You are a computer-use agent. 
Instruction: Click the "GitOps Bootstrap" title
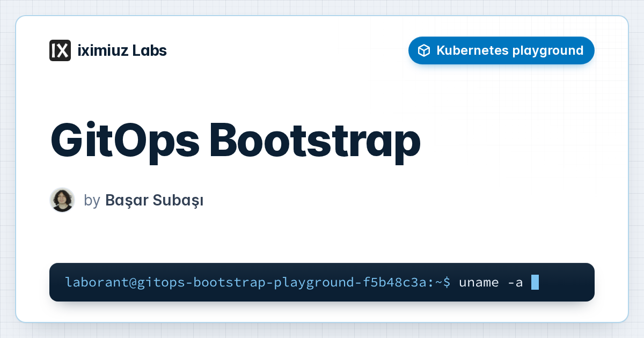point(236,141)
